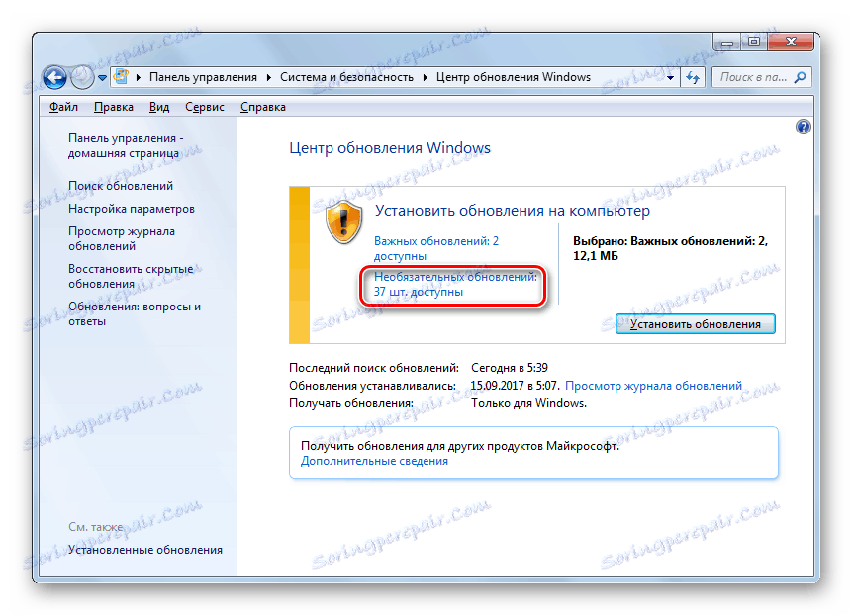853x616 pixels.
Task: Open Панель управления - домашняя страница
Action: coord(126,145)
